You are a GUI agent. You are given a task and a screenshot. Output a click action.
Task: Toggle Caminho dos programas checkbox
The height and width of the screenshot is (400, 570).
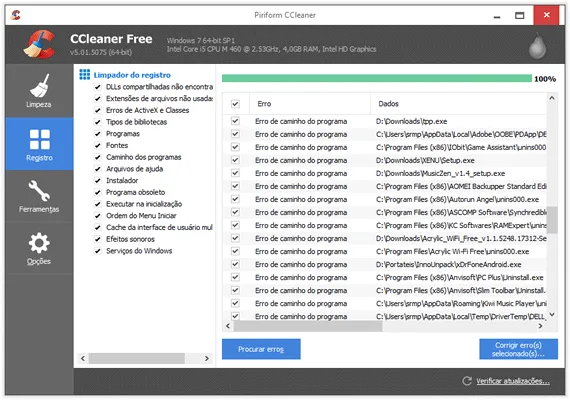tap(97, 157)
